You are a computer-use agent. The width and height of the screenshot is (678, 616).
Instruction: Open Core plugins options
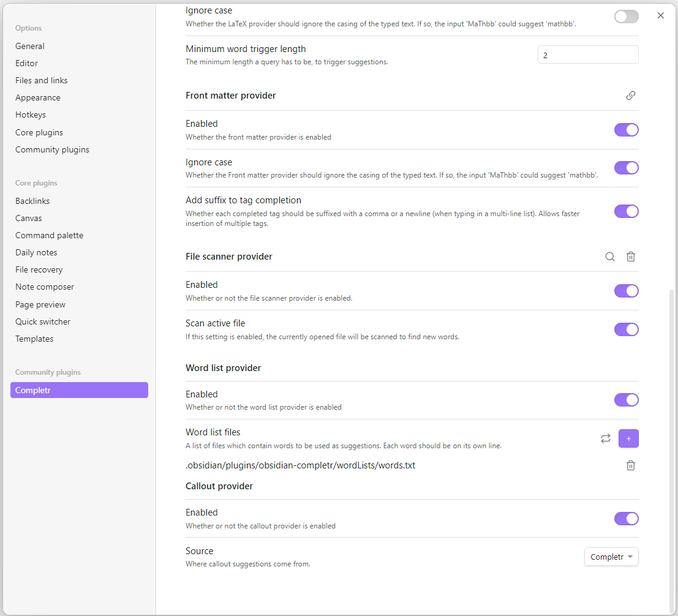pyautogui.click(x=79, y=132)
